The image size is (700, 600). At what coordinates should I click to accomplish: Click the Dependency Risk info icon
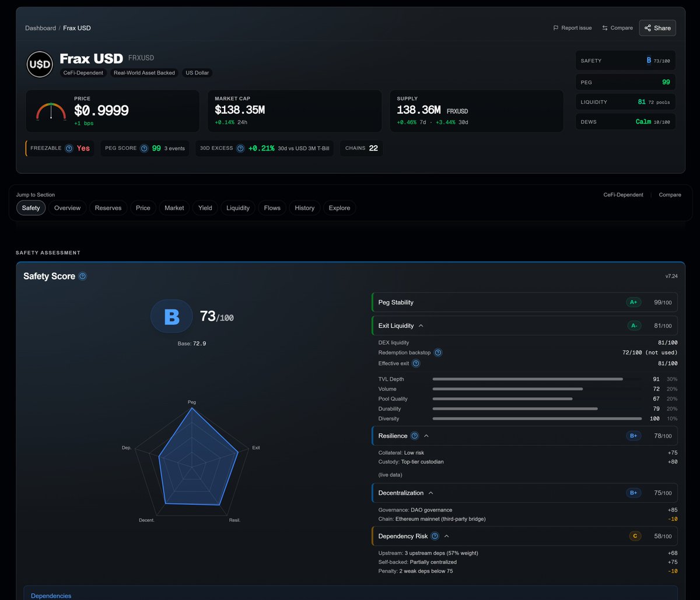pyautogui.click(x=435, y=536)
